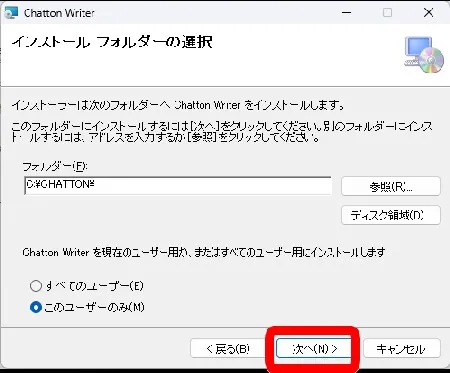Open folder browser with 参照(R)... button
The width and height of the screenshot is (450, 373).
point(391,186)
